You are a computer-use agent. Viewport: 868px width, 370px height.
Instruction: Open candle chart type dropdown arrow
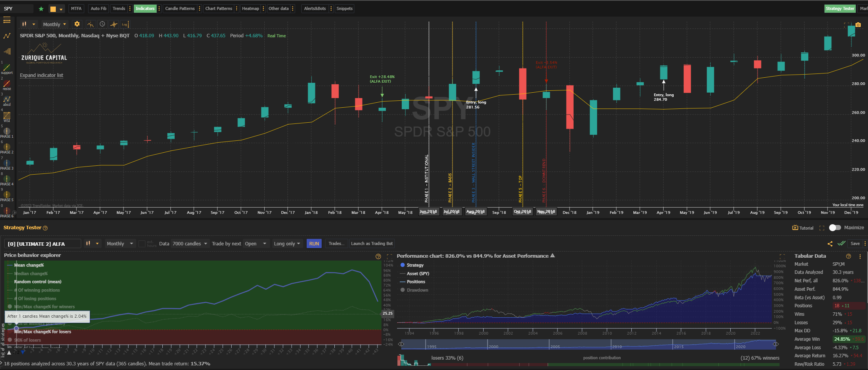(34, 24)
